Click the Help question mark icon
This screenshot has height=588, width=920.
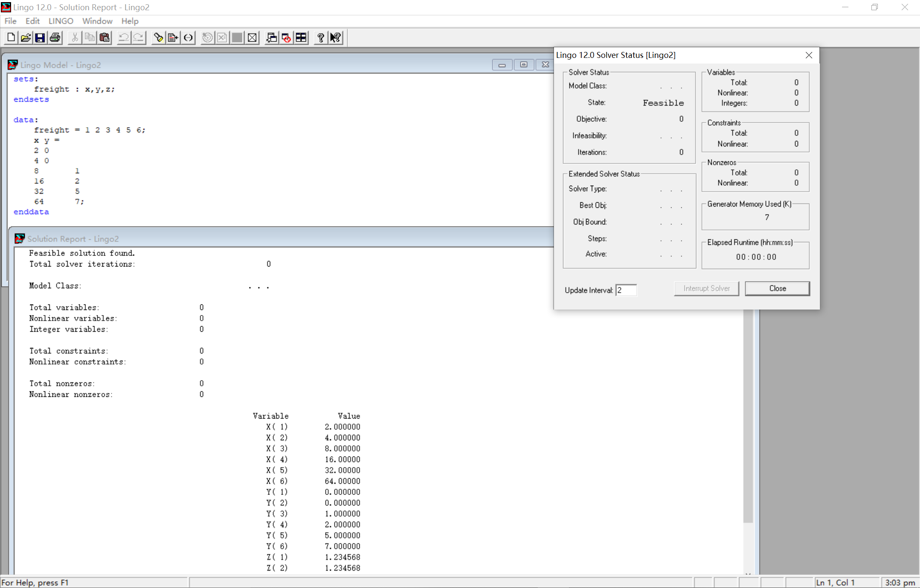coord(320,38)
